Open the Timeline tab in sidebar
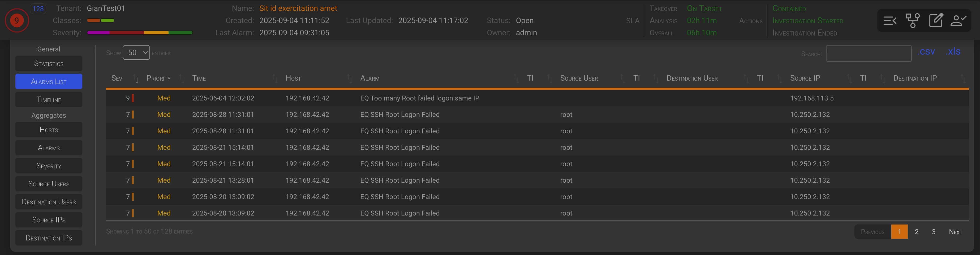Viewport: 980px width, 255px height. pyautogui.click(x=49, y=100)
